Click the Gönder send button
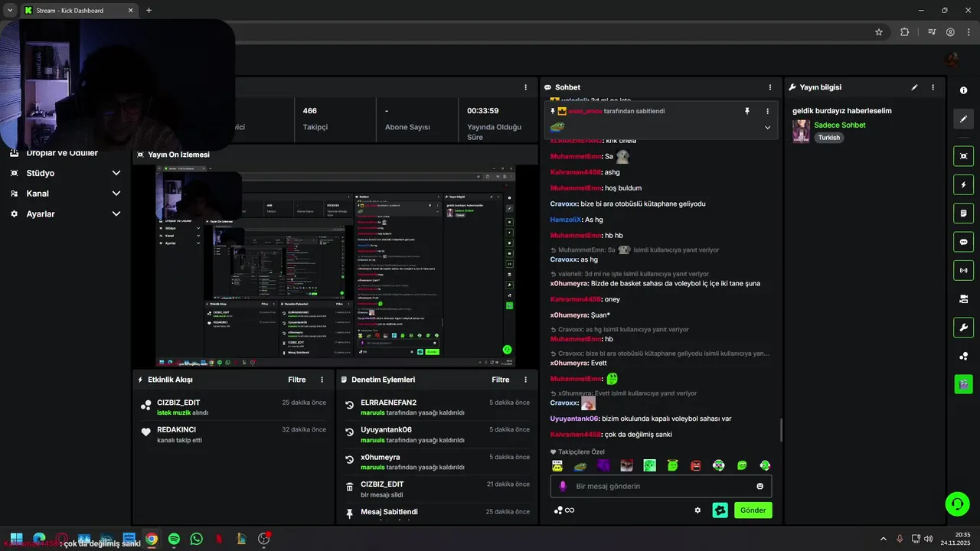 pos(753,510)
